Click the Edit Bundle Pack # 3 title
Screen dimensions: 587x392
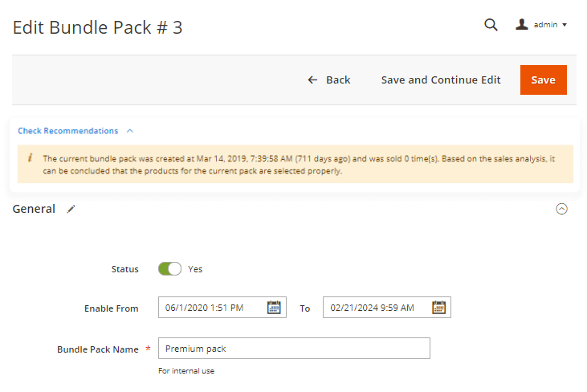(x=97, y=27)
